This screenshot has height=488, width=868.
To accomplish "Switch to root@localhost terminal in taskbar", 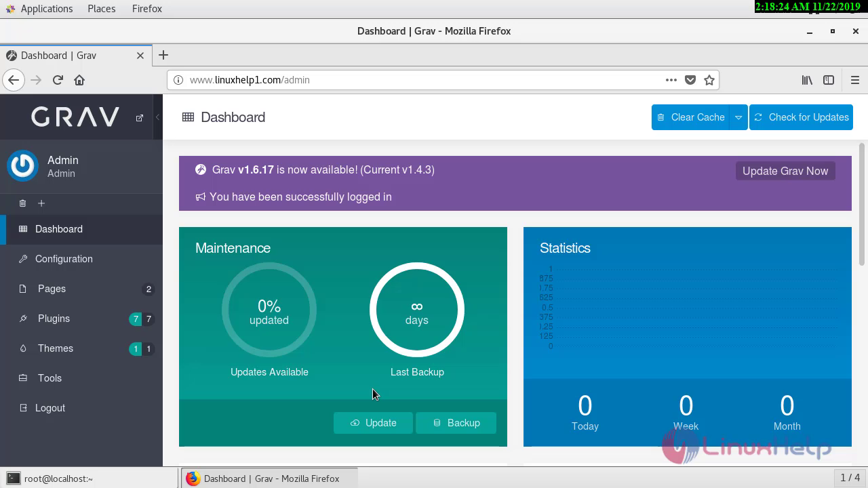I will point(90,479).
